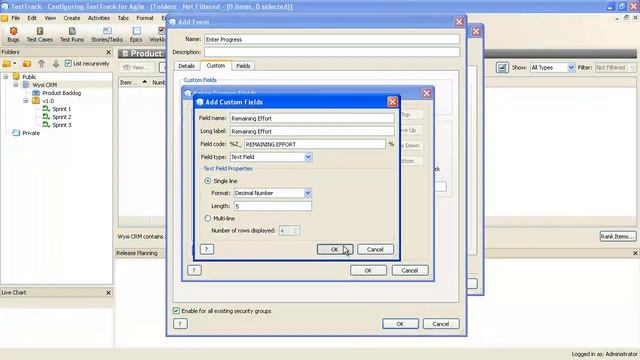Click Cancel at bottom of Add Event dialog

(441, 324)
